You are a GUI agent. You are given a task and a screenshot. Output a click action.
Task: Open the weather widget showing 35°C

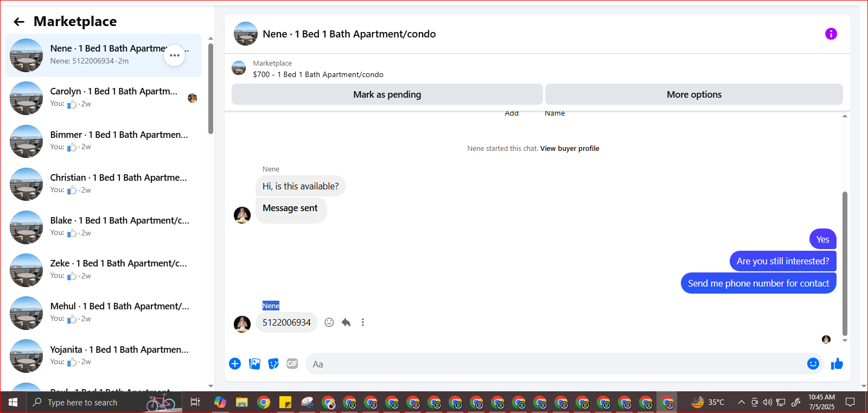pos(708,402)
